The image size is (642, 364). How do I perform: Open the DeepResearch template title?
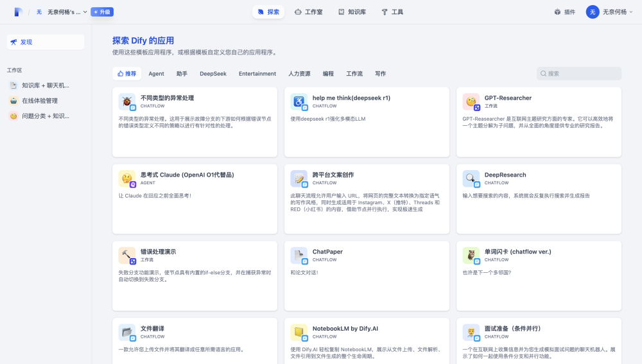(505, 175)
